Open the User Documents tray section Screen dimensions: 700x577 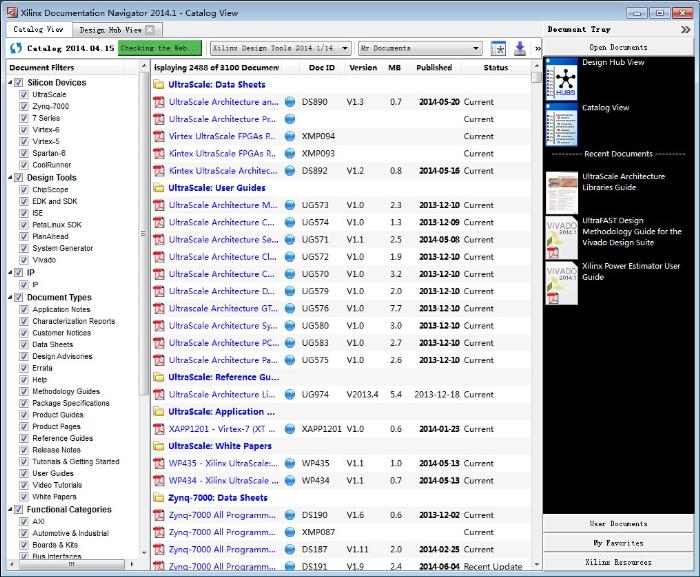pyautogui.click(x=618, y=524)
